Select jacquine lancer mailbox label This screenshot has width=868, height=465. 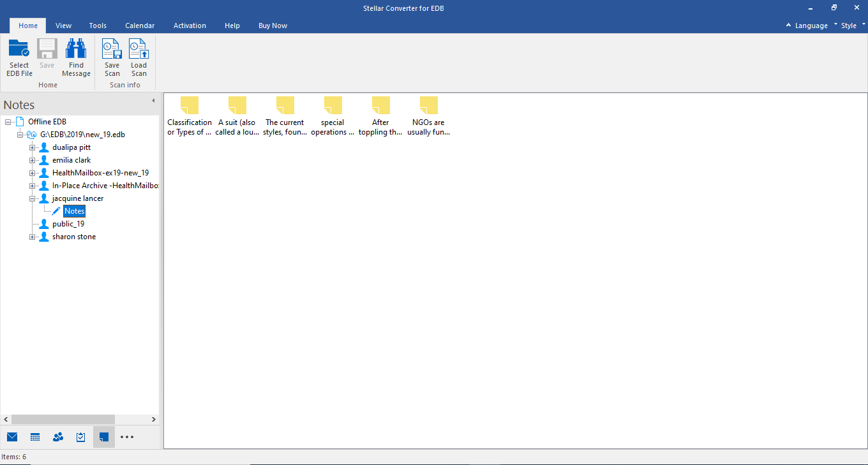78,198
